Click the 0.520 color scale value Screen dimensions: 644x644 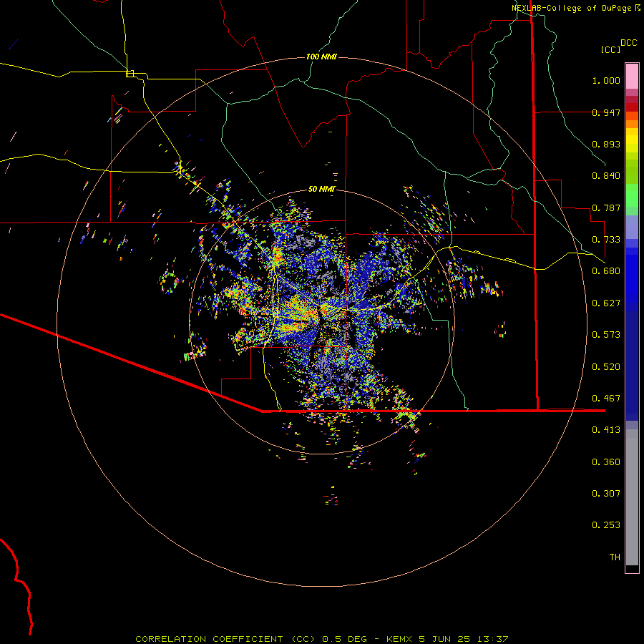coord(606,367)
